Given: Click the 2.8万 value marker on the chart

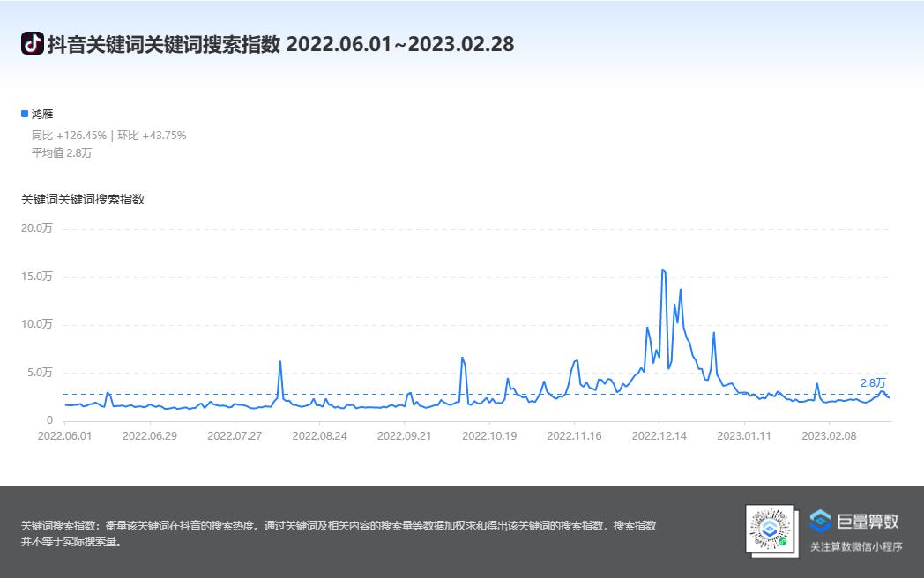Looking at the screenshot, I should pyautogui.click(x=874, y=382).
